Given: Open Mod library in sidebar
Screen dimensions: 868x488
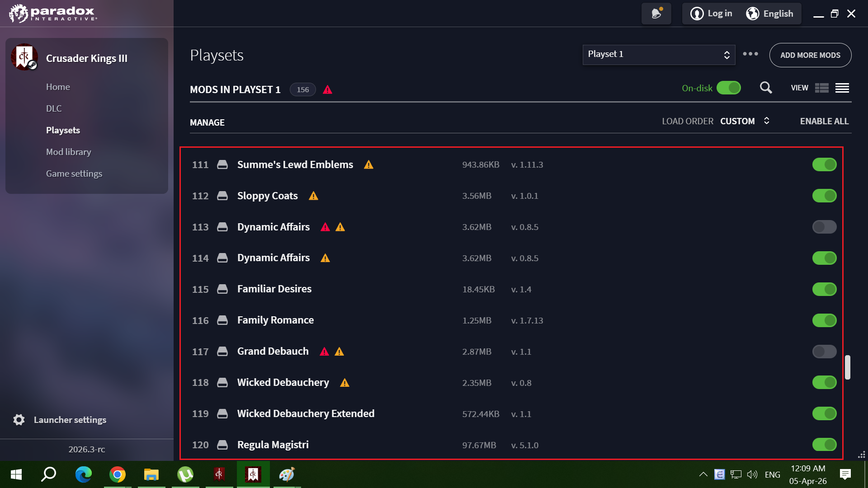Looking at the screenshot, I should [x=68, y=152].
